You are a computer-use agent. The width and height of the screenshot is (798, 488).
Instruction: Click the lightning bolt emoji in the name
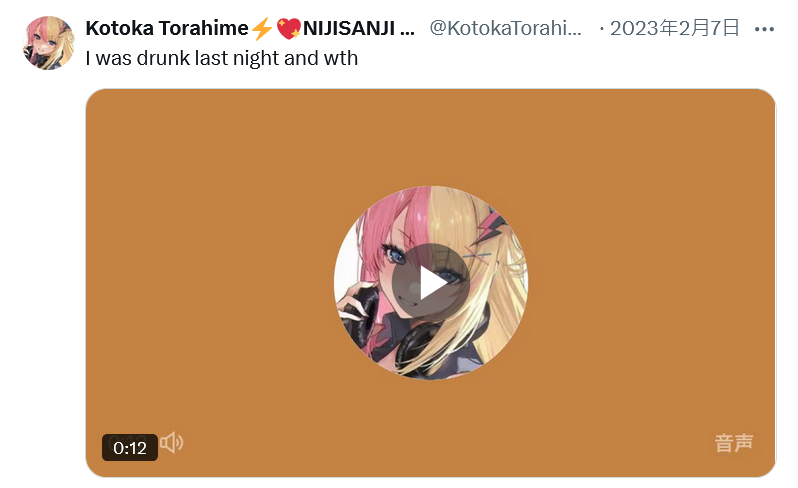click(x=262, y=28)
